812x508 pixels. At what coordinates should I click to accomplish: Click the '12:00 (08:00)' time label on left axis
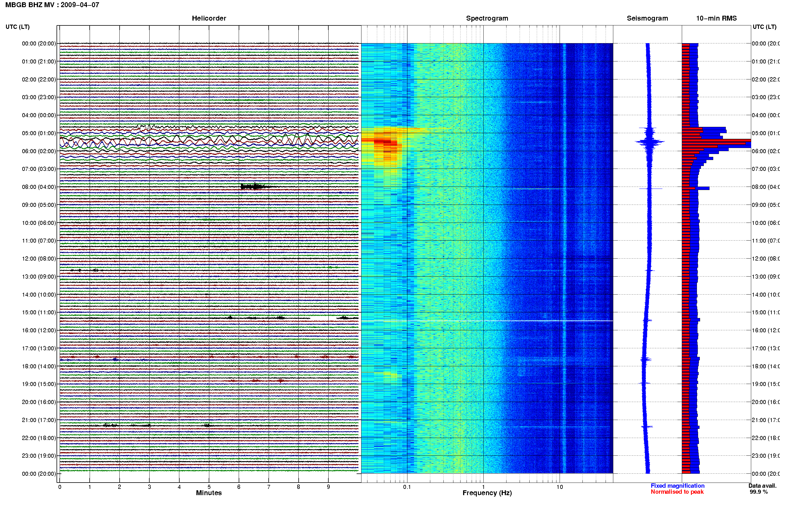point(39,259)
